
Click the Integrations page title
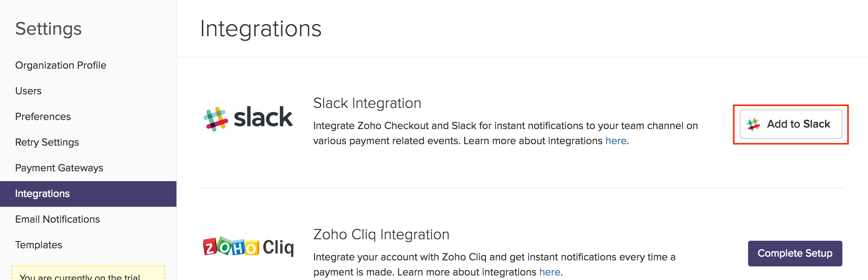click(x=261, y=29)
